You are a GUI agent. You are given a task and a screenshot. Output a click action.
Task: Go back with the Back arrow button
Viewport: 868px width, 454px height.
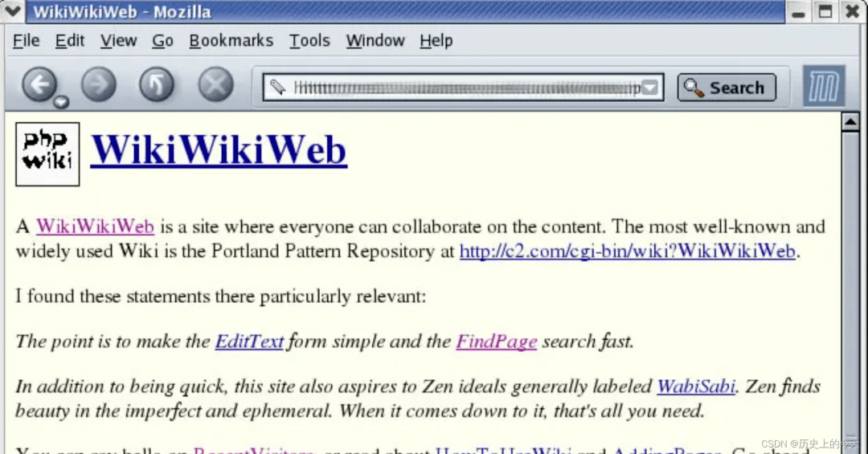(39, 84)
